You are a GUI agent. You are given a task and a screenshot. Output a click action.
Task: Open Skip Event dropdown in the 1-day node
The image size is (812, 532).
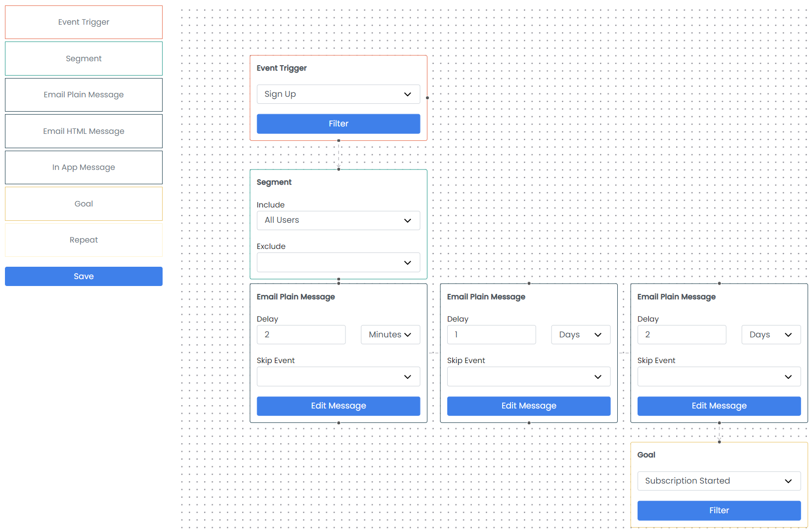point(529,376)
